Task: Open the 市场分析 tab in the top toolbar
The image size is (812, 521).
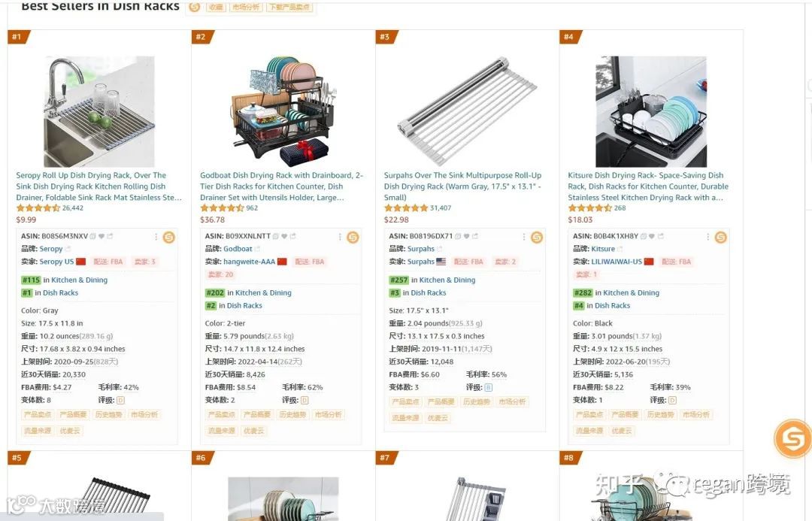Action: (246, 8)
